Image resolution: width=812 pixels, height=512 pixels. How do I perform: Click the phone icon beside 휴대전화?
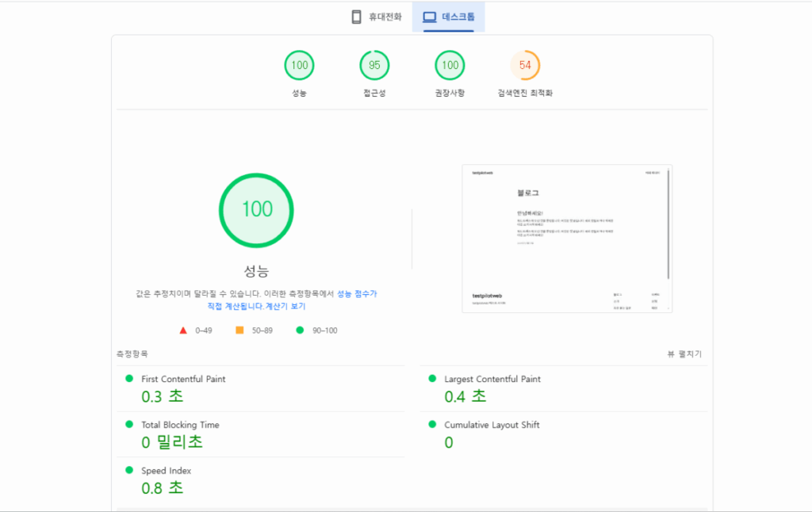pos(357,17)
